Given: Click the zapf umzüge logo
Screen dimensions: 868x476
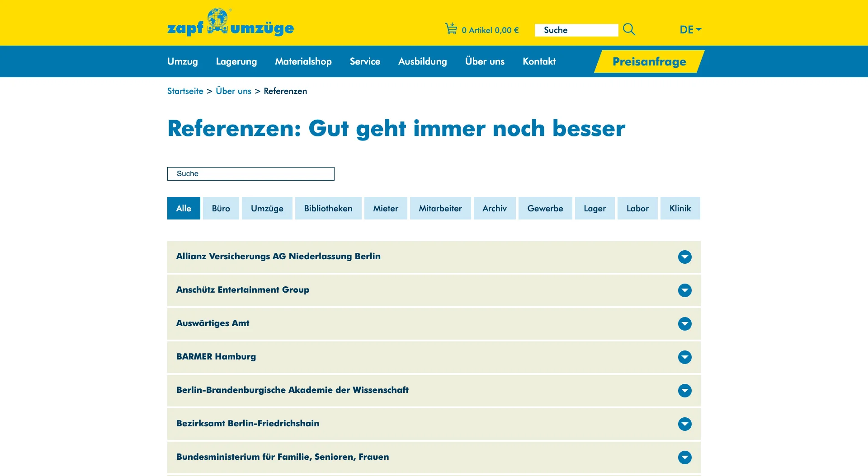Looking at the screenshot, I should point(230,23).
